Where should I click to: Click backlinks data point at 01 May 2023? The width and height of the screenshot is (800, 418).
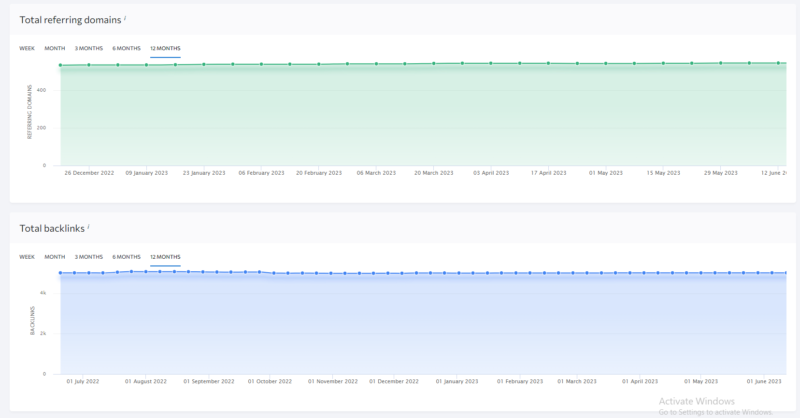[701, 272]
